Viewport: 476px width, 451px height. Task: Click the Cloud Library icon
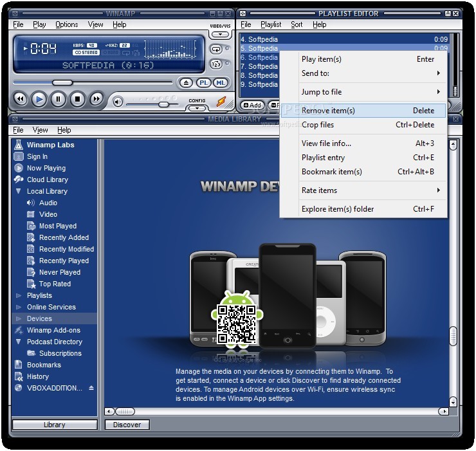[19, 179]
